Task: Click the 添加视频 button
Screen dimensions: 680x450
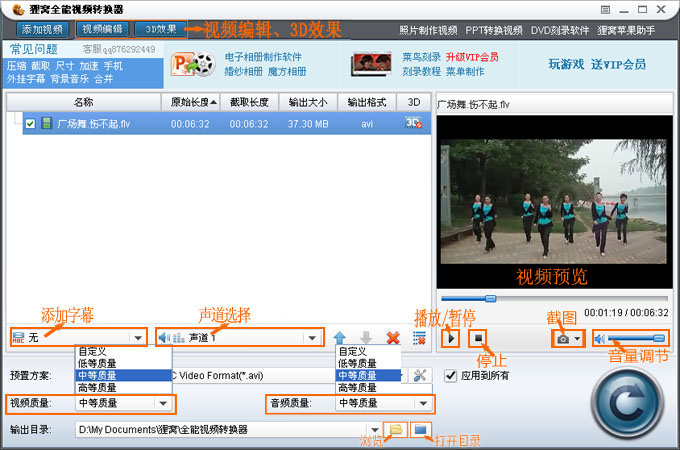Action: pyautogui.click(x=42, y=29)
